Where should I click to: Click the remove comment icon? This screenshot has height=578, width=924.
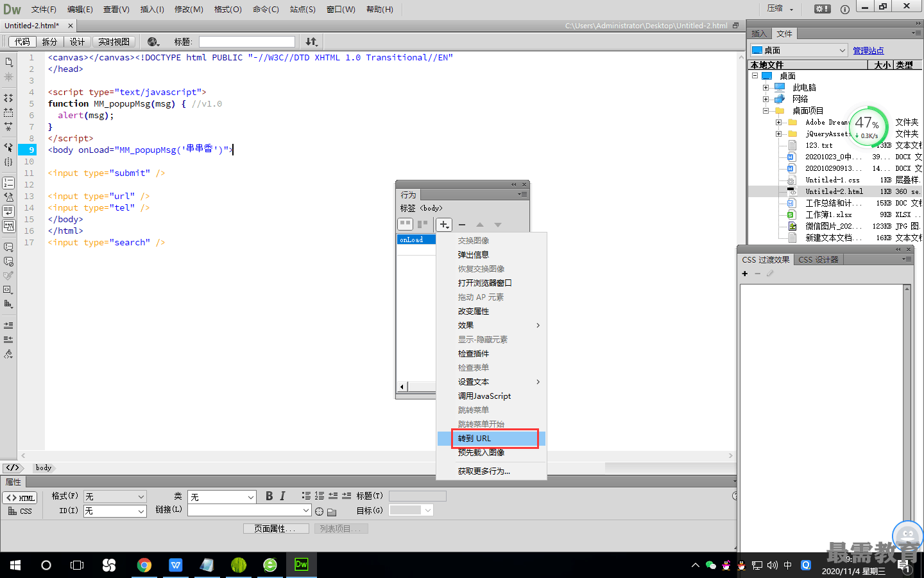8,261
